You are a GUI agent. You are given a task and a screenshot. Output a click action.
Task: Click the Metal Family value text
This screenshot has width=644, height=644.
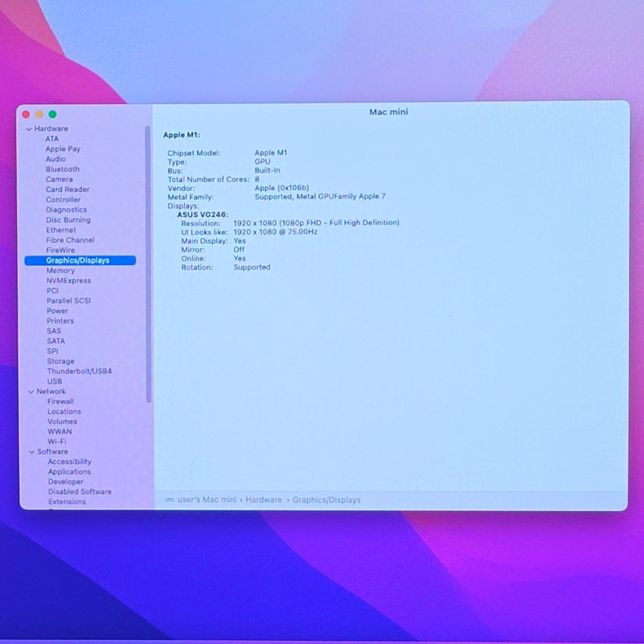point(320,196)
